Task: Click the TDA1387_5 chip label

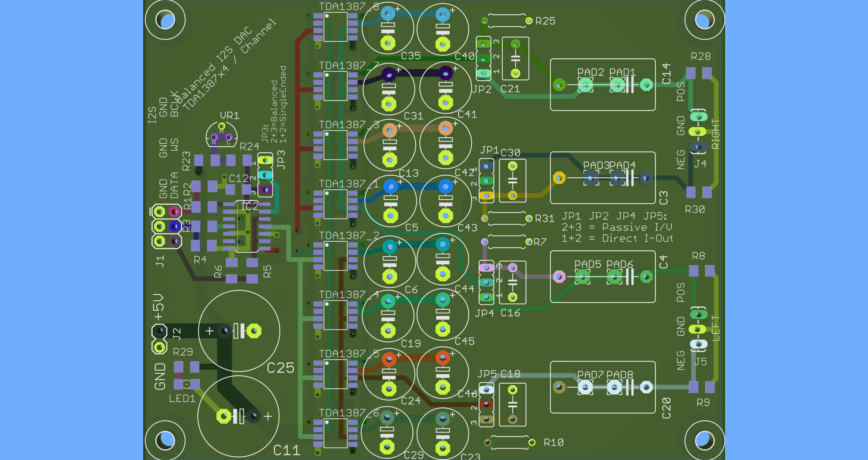Action: coord(349,354)
